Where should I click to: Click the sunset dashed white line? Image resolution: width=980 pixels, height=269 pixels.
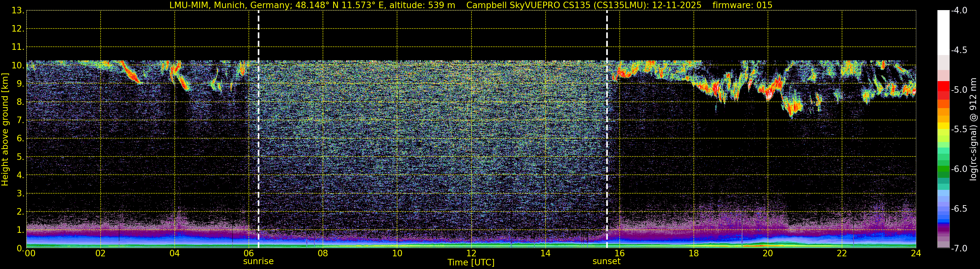click(607, 130)
